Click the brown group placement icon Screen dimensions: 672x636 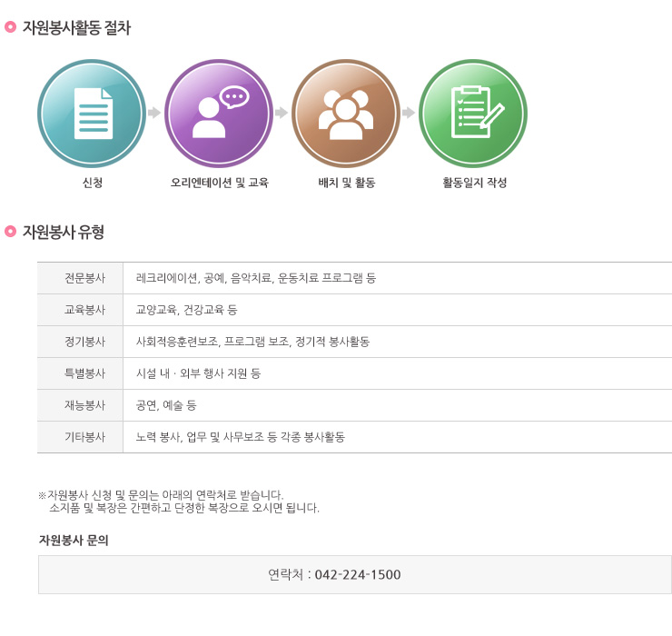coord(346,114)
